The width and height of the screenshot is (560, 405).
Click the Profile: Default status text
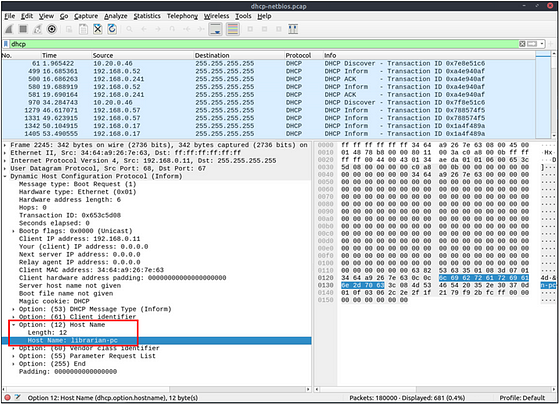point(522,398)
